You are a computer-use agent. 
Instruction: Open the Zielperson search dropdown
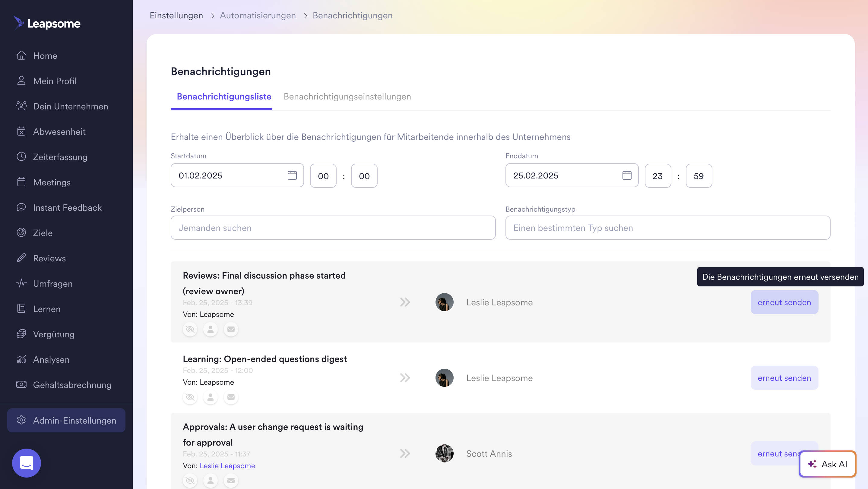pos(333,228)
